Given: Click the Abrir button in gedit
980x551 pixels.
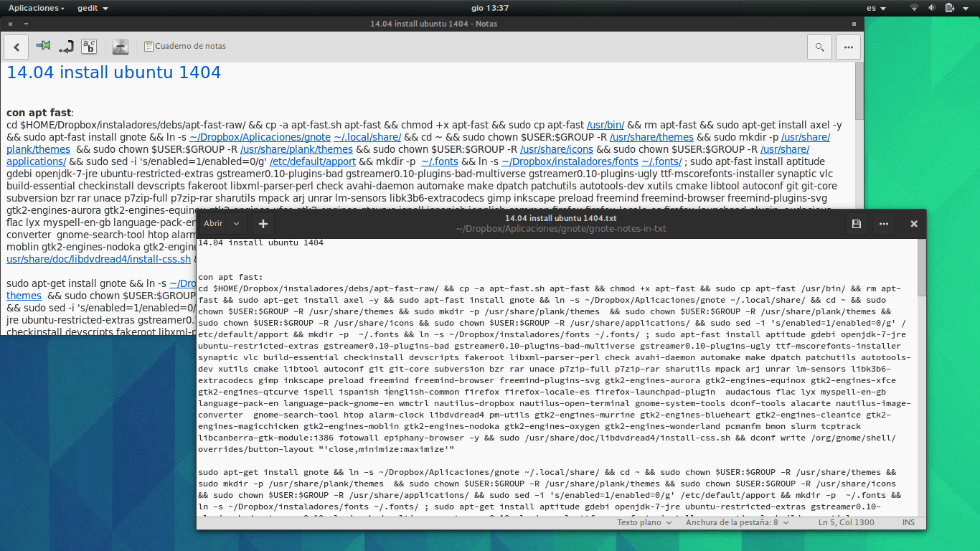Looking at the screenshot, I should pos(213,224).
